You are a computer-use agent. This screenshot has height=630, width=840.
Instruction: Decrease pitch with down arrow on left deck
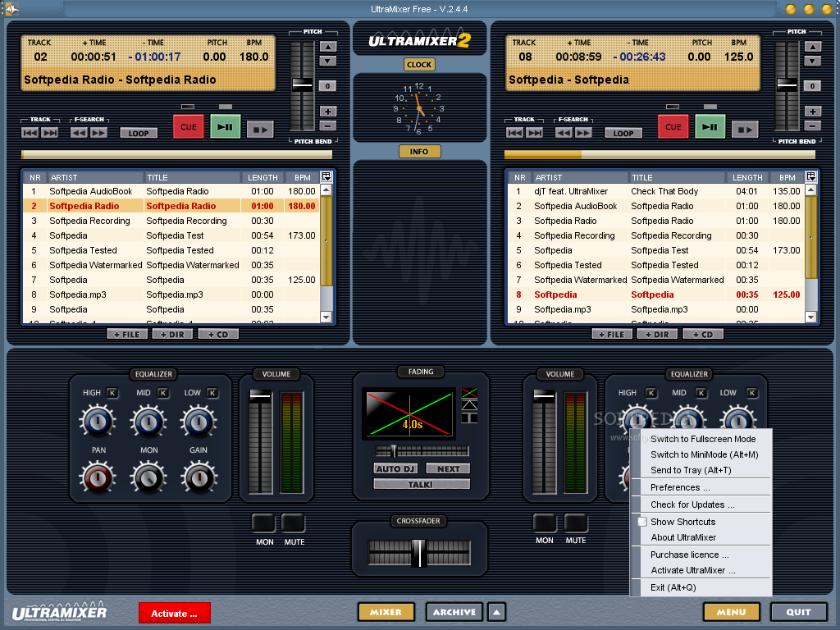coord(328,61)
